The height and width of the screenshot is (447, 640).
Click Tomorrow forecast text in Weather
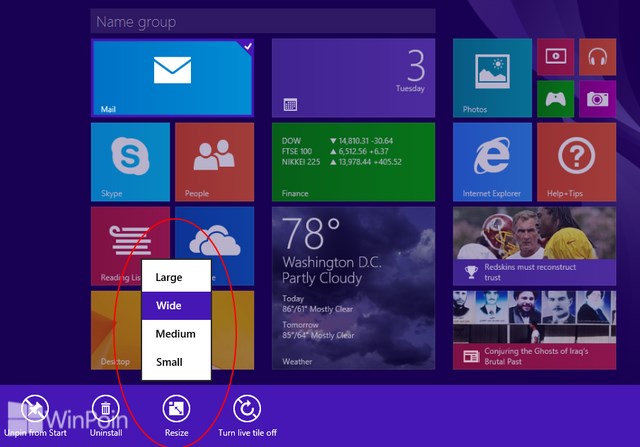pos(318,330)
